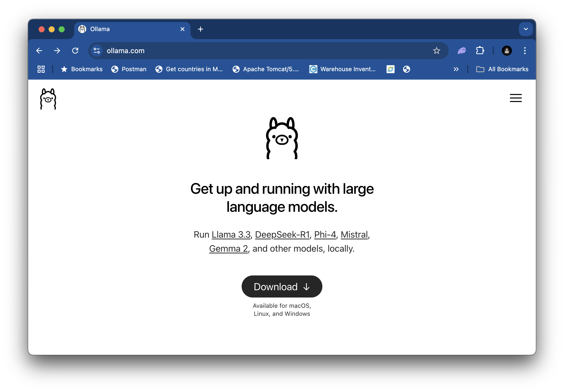Follow the Gemma 2 link
This screenshot has width=564, height=392.
[x=228, y=249]
